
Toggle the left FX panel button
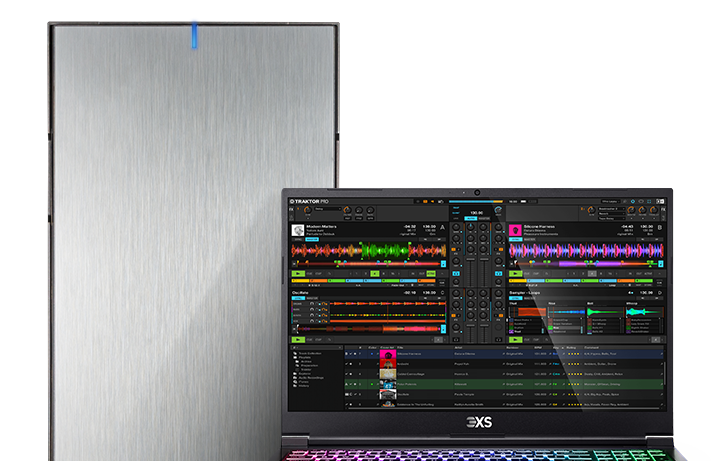[x=291, y=209]
